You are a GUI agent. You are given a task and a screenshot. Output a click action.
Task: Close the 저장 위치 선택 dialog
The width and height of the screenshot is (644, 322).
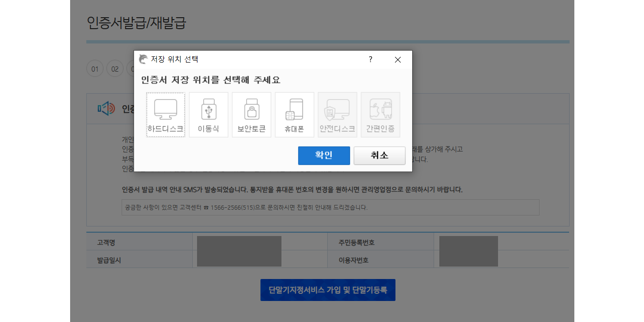point(397,59)
